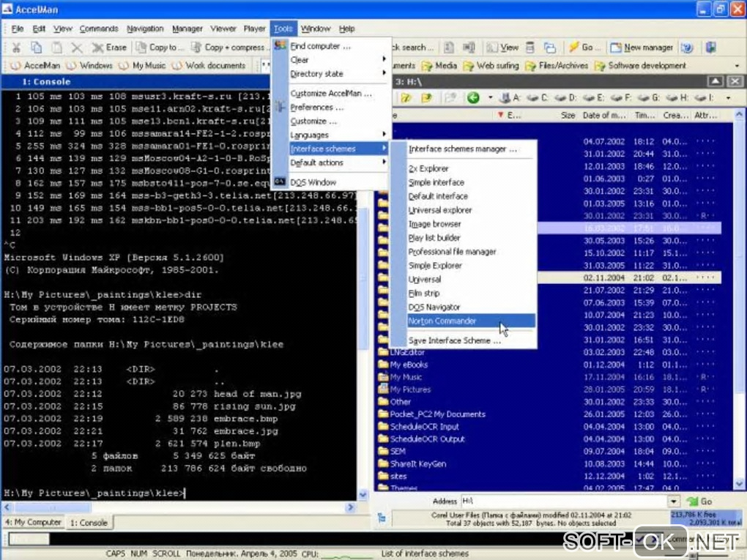The image size is (747, 560).
Task: Click the Go lightning toolbar button
Action: point(584,47)
